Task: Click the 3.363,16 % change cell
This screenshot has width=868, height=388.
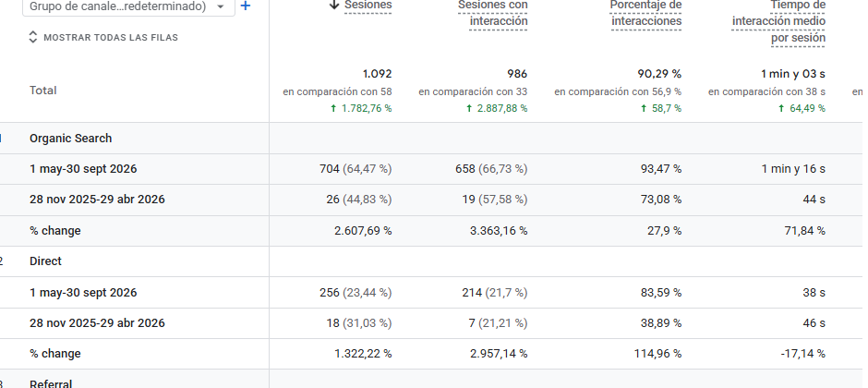Action: click(x=499, y=231)
